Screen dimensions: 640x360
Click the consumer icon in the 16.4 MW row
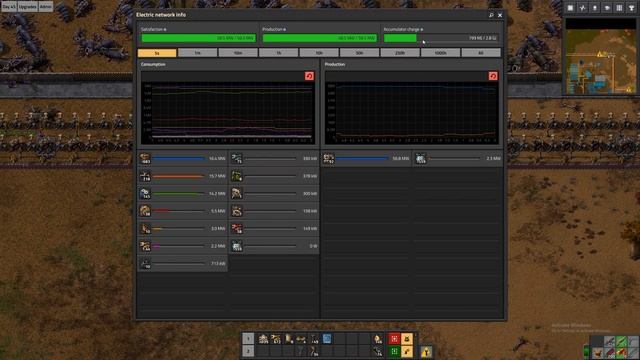click(x=145, y=158)
